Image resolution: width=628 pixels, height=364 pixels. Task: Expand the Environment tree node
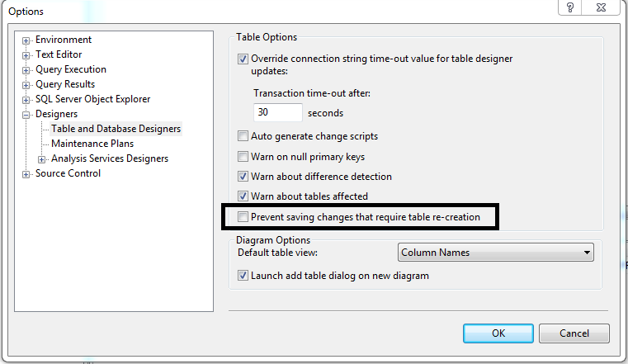pyautogui.click(x=27, y=40)
